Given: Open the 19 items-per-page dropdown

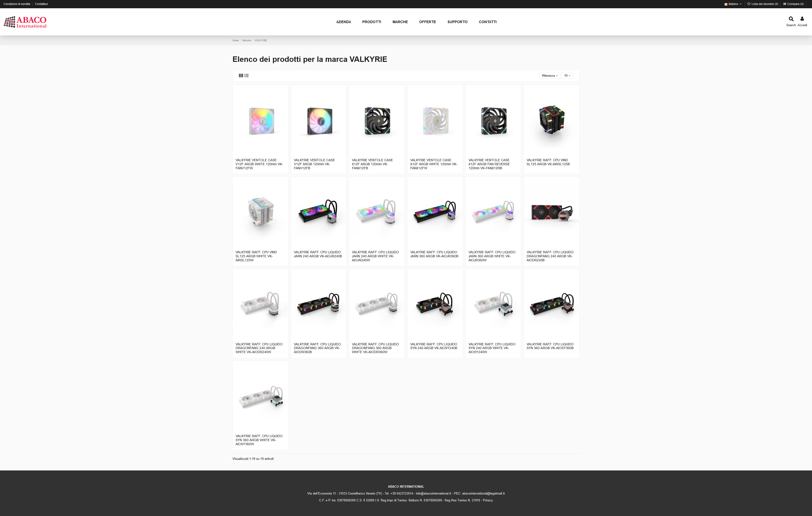Looking at the screenshot, I should (567, 76).
